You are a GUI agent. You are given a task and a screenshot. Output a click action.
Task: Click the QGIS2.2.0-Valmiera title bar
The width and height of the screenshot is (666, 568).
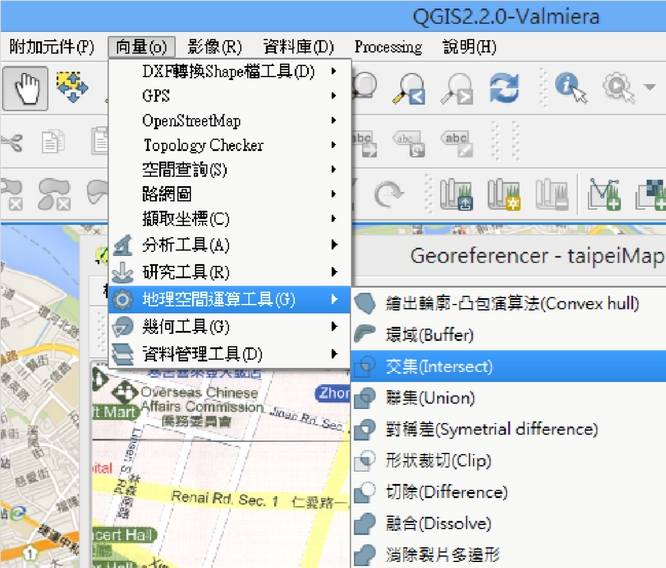(506, 17)
